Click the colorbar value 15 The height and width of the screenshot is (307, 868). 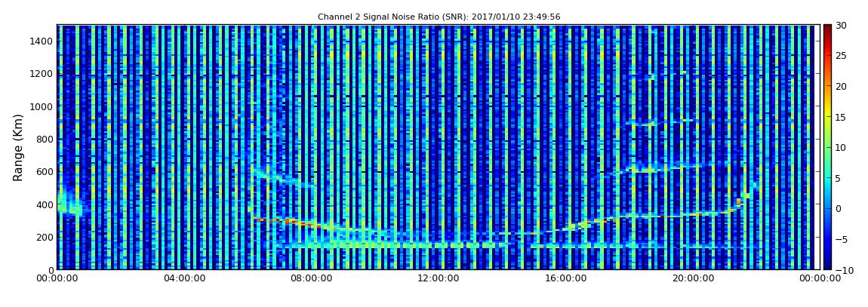841,117
